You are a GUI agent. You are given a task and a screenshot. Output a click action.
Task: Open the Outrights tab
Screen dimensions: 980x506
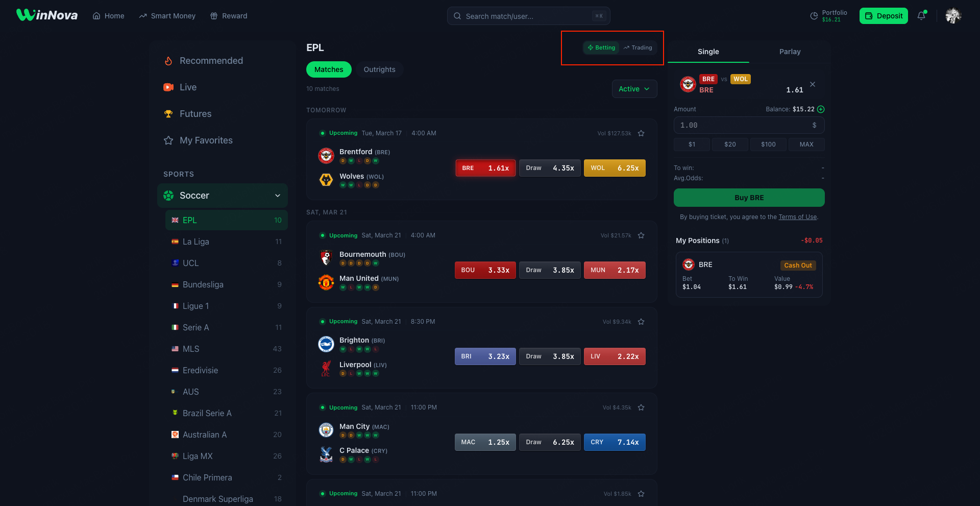tap(379, 69)
